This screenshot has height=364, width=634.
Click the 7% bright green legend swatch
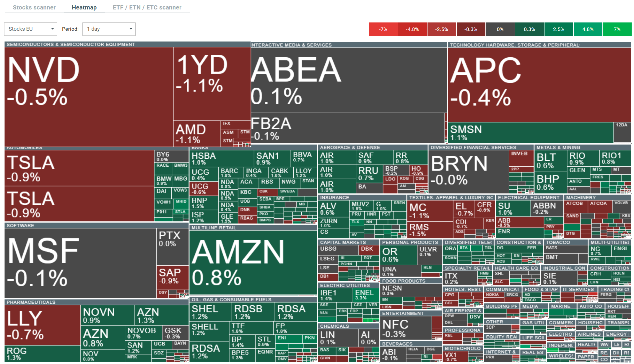(617, 29)
